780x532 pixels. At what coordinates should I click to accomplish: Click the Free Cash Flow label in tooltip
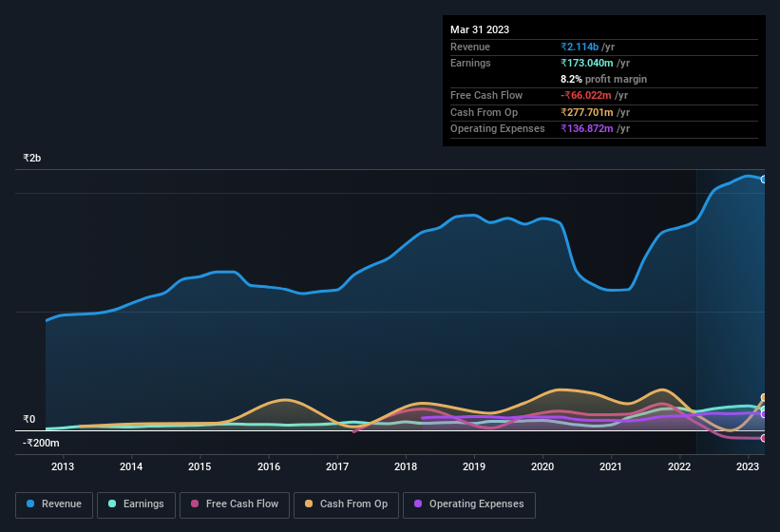tap(486, 95)
